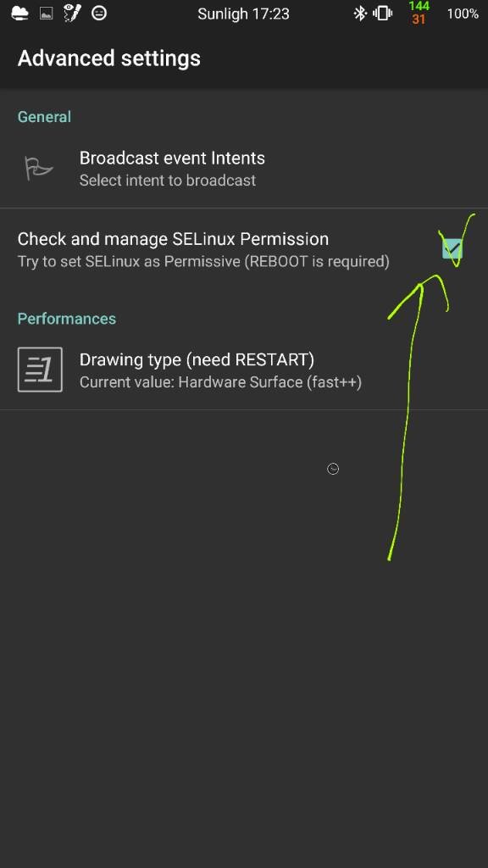Tap the Sunligh 17:23 clock text
Screen dimensions: 488x868
tap(243, 14)
